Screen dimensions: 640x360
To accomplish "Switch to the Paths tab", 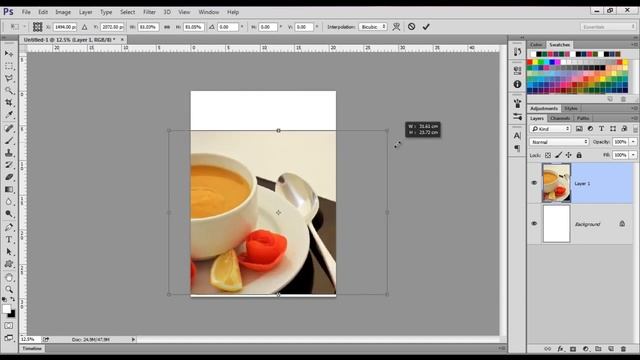I will point(582,118).
